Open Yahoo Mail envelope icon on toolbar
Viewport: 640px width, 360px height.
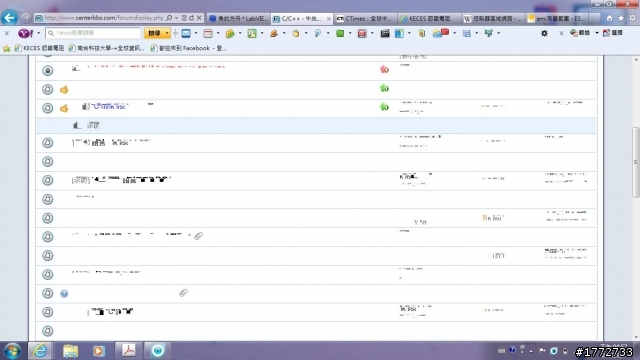(x=186, y=33)
